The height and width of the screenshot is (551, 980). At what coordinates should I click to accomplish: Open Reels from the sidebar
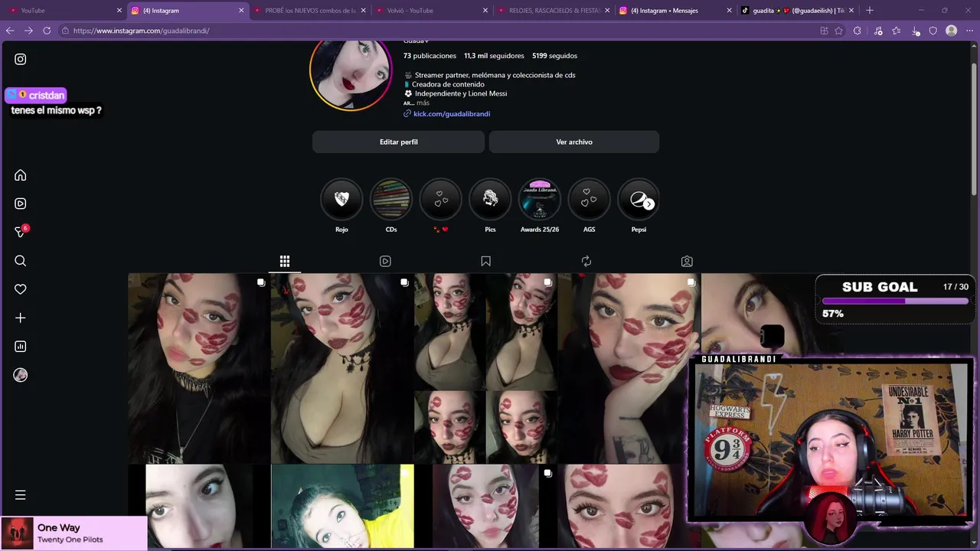[x=21, y=204]
